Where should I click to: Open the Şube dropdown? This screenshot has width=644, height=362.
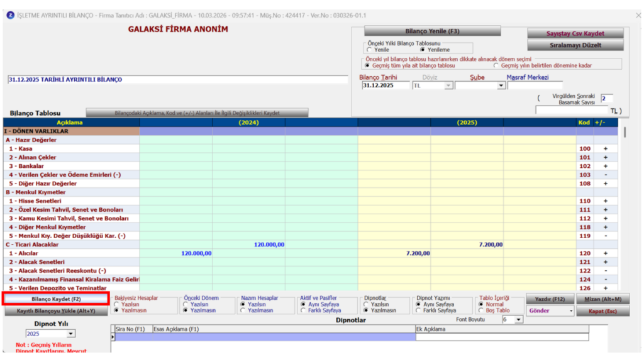[501, 85]
